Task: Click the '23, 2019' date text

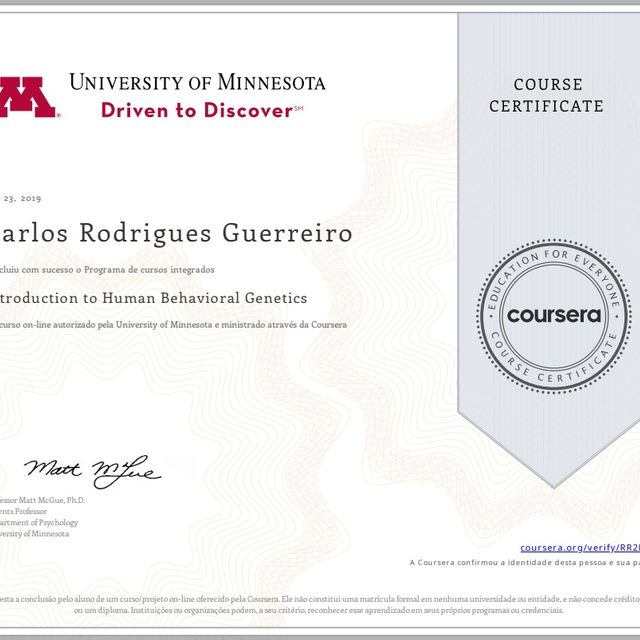Action: (22, 198)
